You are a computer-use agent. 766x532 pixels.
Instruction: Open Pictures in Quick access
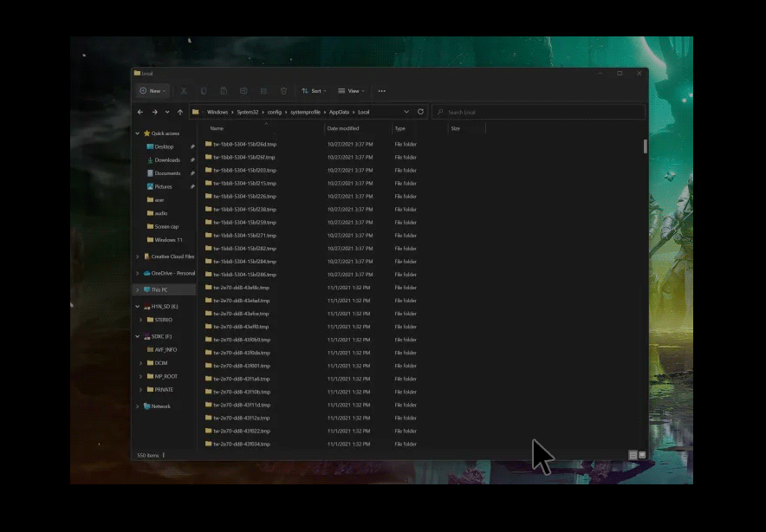click(x=163, y=186)
